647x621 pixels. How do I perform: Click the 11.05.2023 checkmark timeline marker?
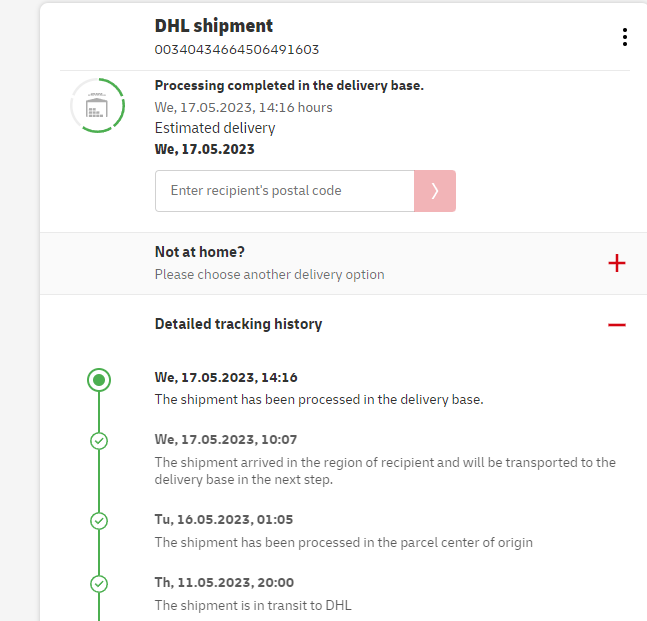pyautogui.click(x=98, y=583)
